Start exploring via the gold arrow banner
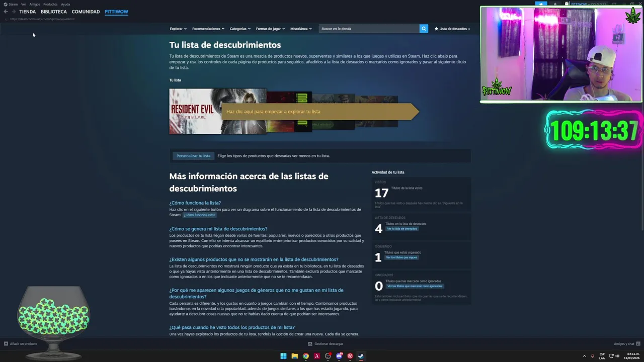This screenshot has height=362, width=644. pos(320,112)
